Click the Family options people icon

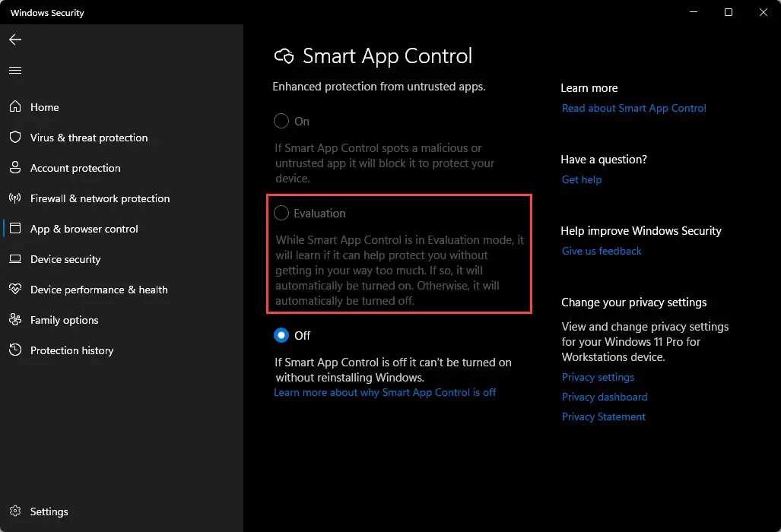tap(15, 319)
